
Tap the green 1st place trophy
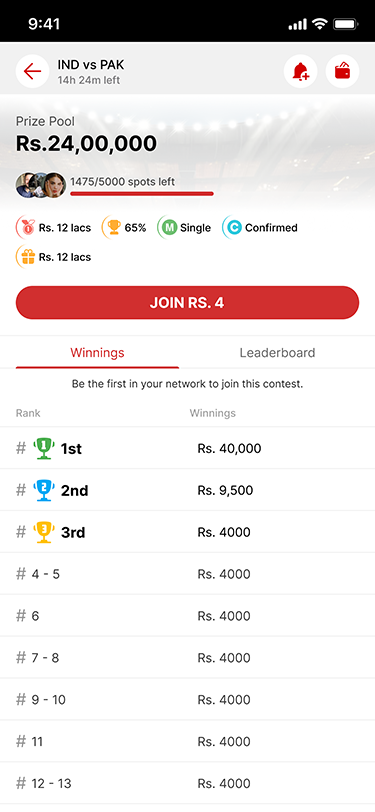coord(44,448)
